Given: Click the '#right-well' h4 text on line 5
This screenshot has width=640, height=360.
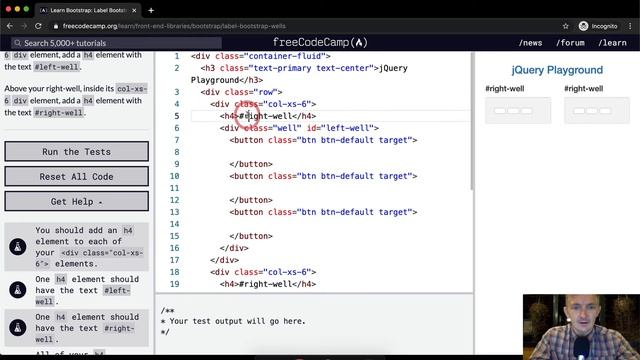Looking at the screenshot, I should 265,116.
